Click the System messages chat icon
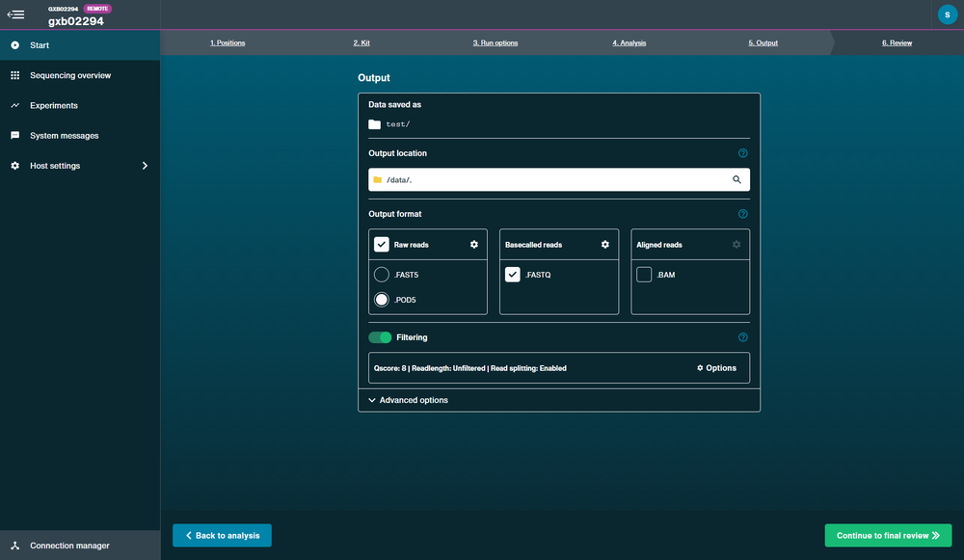The image size is (964, 560). [14, 135]
